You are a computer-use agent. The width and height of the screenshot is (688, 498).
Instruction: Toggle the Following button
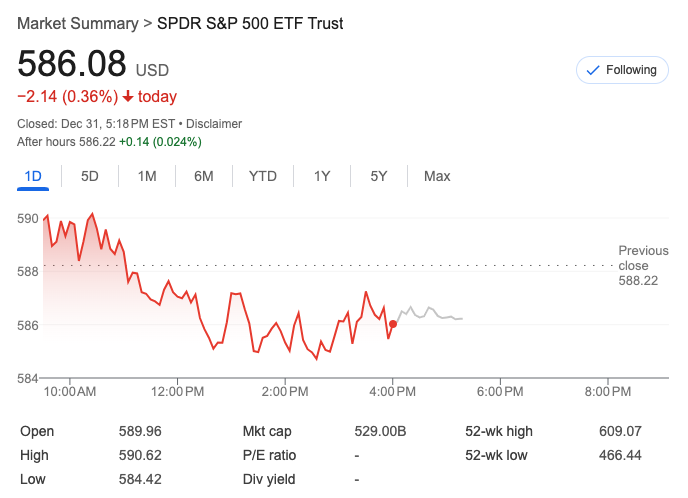[621, 70]
